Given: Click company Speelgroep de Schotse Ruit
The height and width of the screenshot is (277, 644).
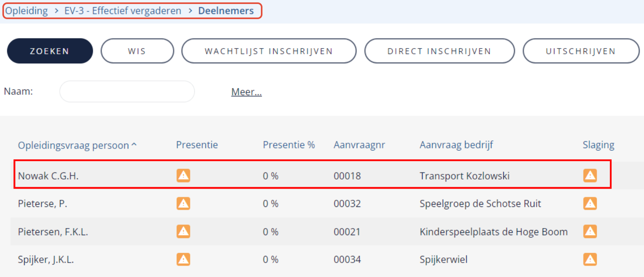Looking at the screenshot, I should pos(480,204).
